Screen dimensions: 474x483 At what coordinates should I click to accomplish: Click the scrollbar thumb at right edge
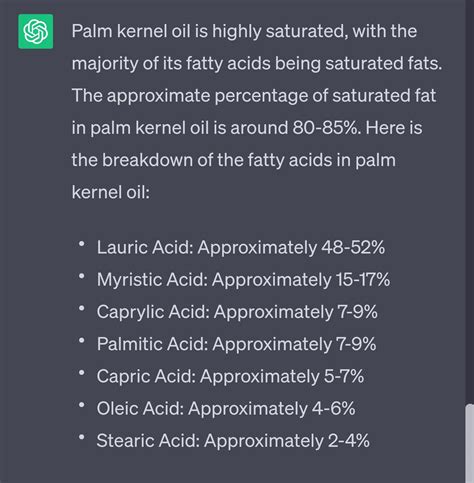[x=470, y=443]
